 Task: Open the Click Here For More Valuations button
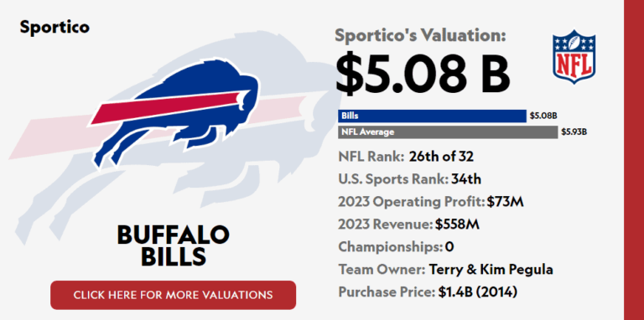173,295
